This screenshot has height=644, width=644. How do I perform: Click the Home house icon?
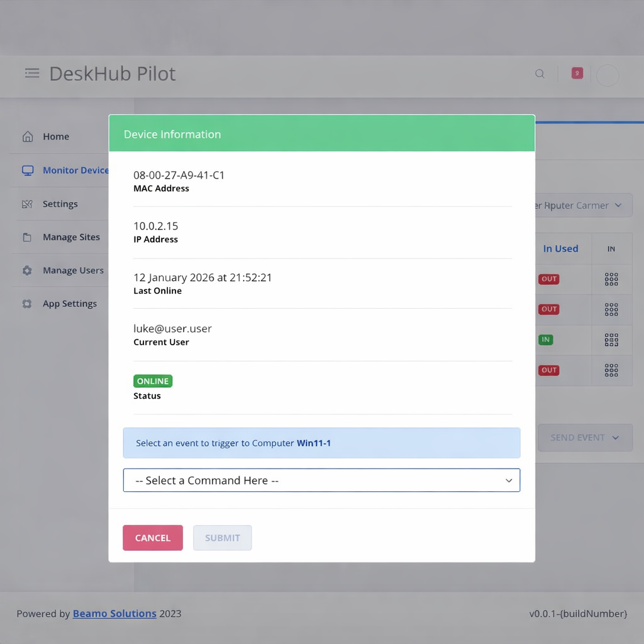(x=28, y=136)
